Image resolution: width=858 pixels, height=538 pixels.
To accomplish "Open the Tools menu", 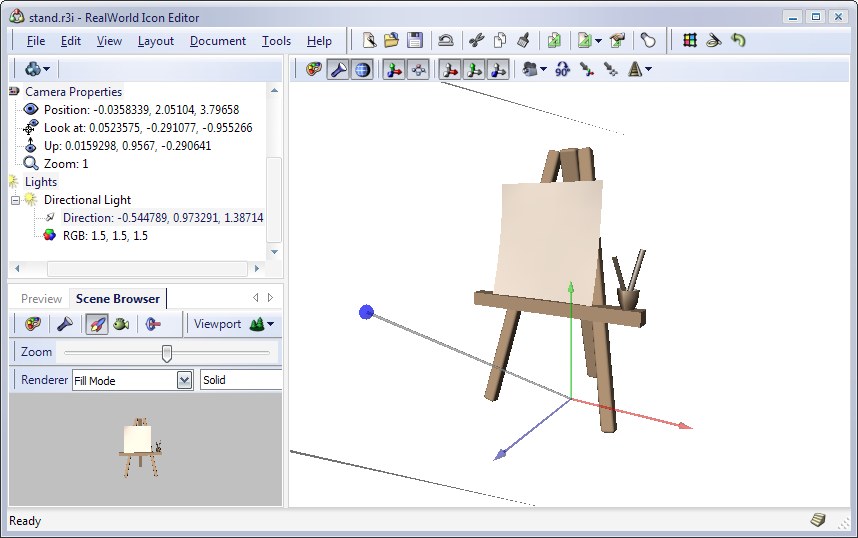I will (276, 41).
